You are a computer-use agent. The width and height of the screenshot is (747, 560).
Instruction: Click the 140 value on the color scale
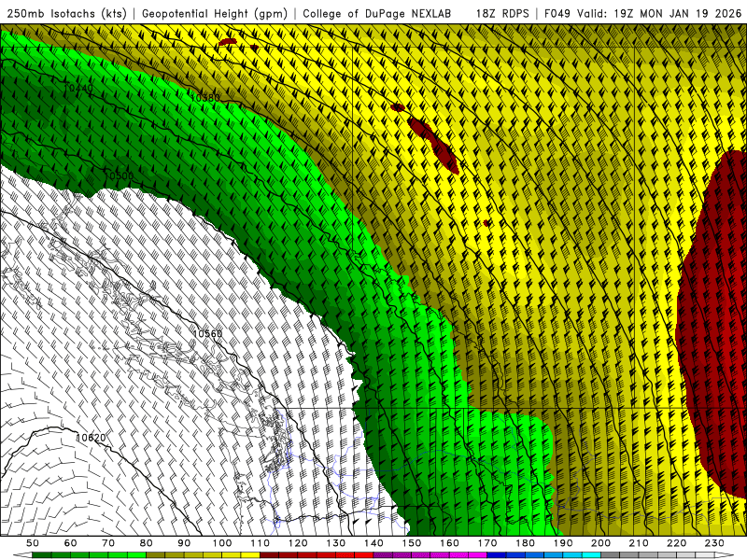coord(374,543)
